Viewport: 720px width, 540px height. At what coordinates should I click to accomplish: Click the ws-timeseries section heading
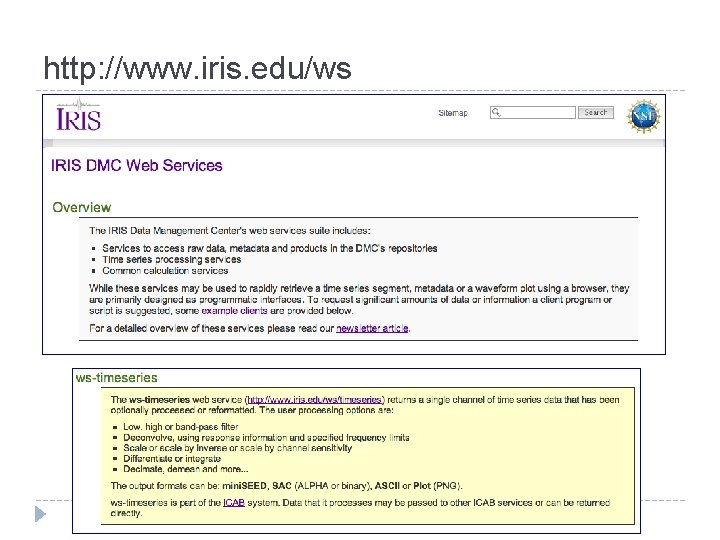coord(117,378)
